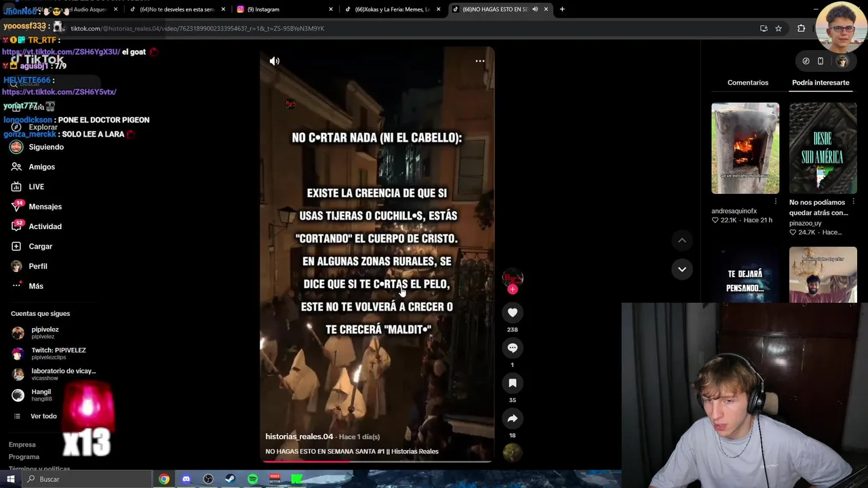The height and width of the screenshot is (488, 868).
Task: Click the browser address bar URL
Action: tap(197, 28)
